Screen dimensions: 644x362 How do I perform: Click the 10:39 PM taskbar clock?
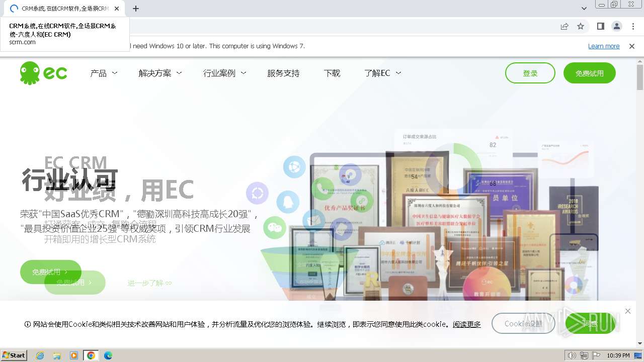(x=618, y=355)
